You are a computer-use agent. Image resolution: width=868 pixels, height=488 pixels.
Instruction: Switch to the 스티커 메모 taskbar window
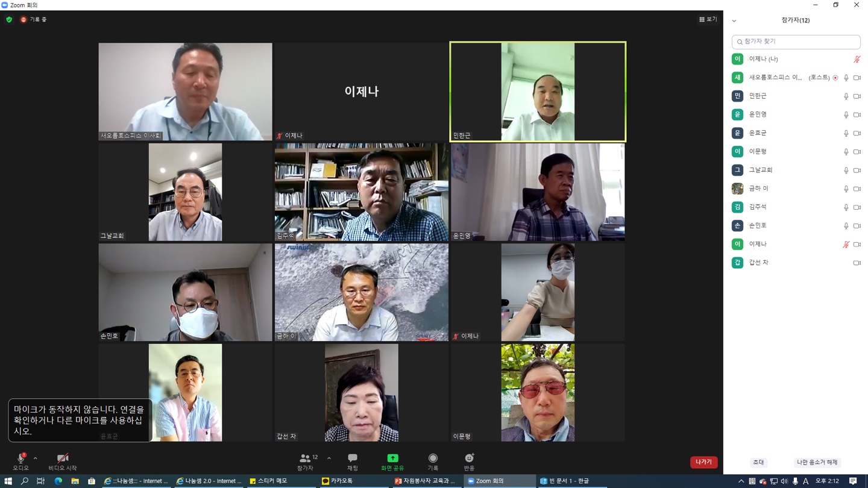(x=281, y=481)
